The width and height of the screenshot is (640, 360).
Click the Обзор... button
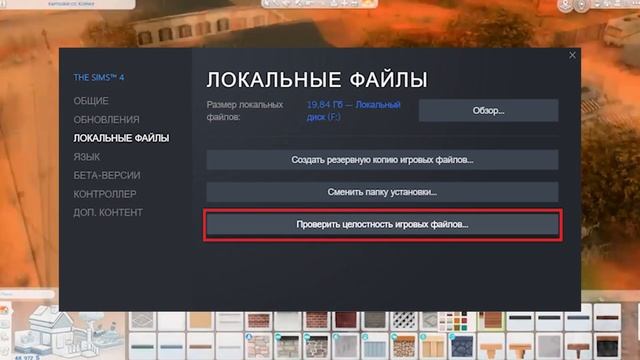tap(489, 111)
